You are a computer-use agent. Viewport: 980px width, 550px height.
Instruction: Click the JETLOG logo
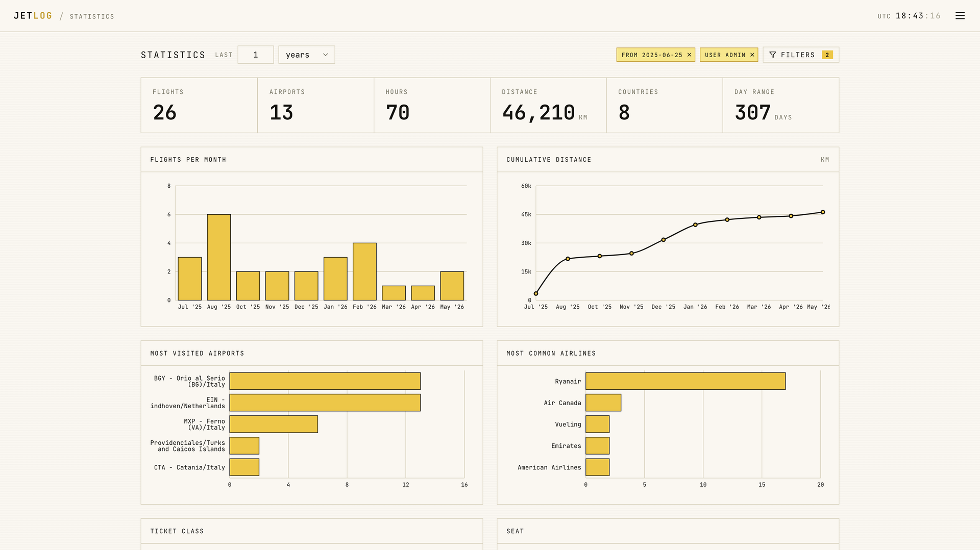(33, 16)
